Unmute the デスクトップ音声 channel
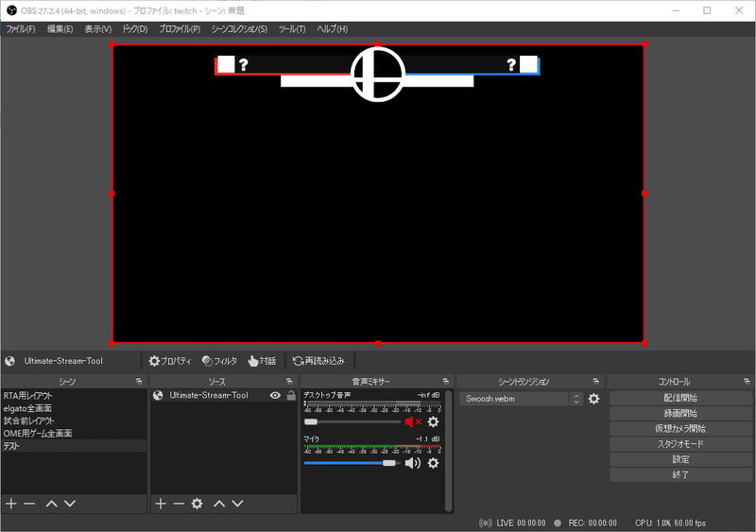 [413, 422]
